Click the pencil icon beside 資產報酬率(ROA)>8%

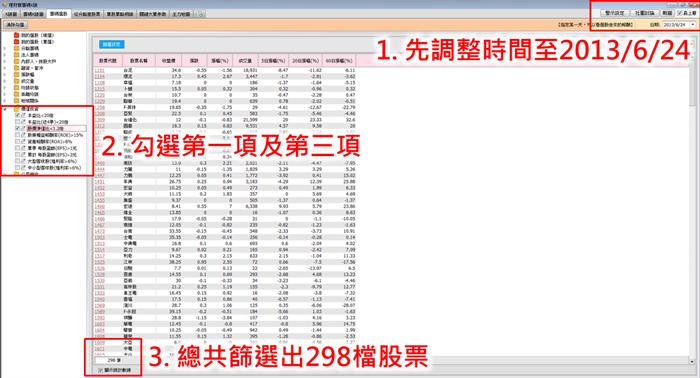pyautogui.click(x=23, y=141)
